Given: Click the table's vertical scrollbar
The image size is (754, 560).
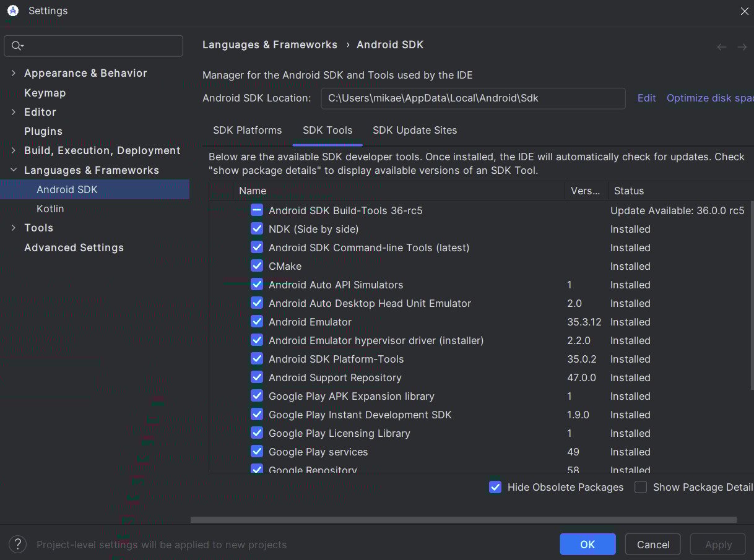Looking at the screenshot, I should point(752,294).
